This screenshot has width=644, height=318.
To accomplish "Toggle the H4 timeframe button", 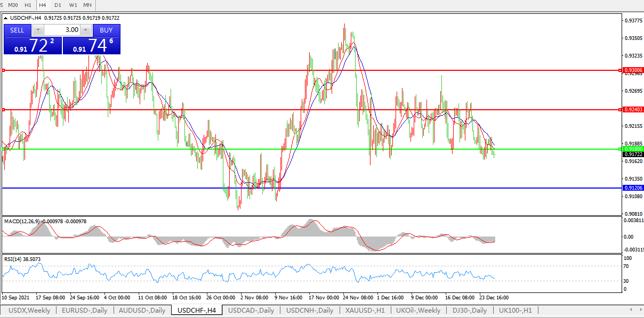I will click(43, 5).
